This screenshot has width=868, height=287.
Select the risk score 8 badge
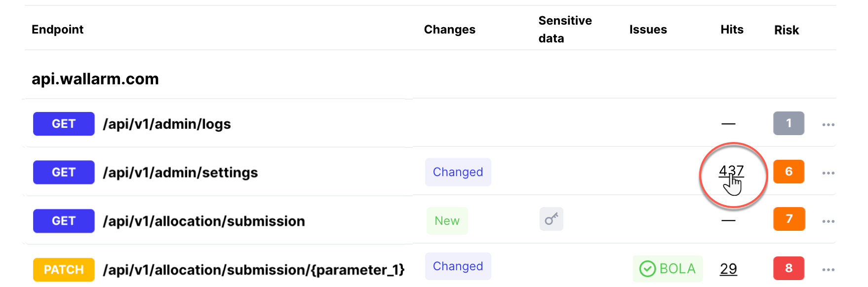pos(789,268)
